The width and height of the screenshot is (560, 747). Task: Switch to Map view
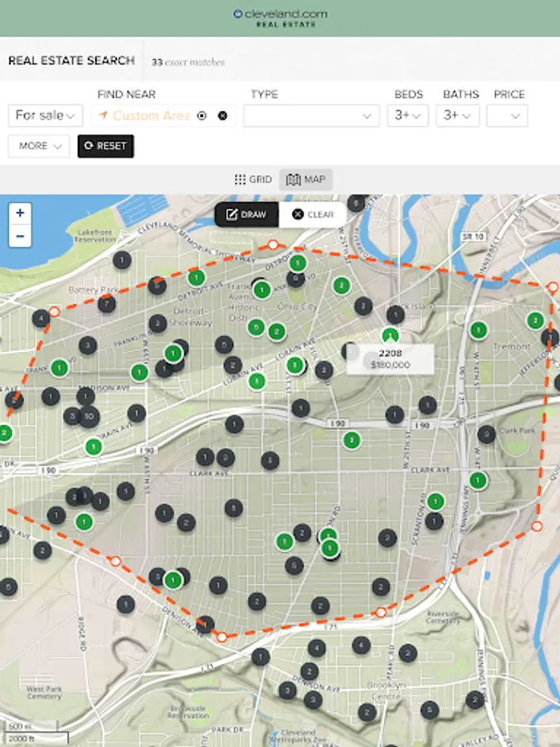tap(305, 179)
